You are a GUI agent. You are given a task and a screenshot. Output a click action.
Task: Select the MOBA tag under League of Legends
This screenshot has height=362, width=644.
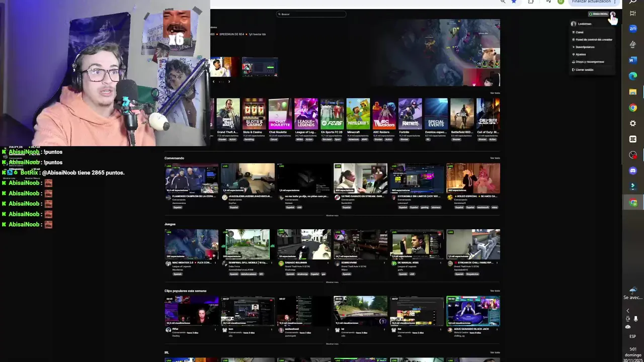tap(299, 139)
